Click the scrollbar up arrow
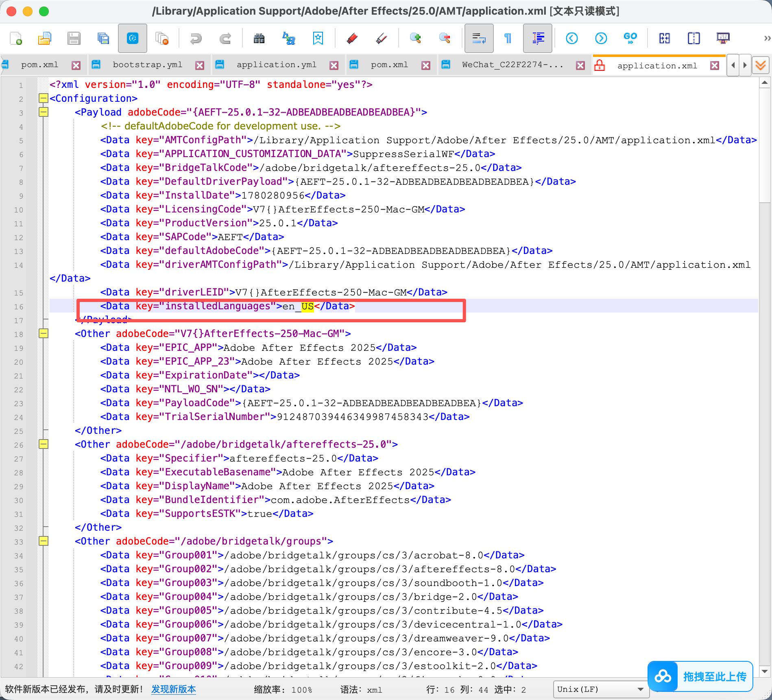 [765, 83]
